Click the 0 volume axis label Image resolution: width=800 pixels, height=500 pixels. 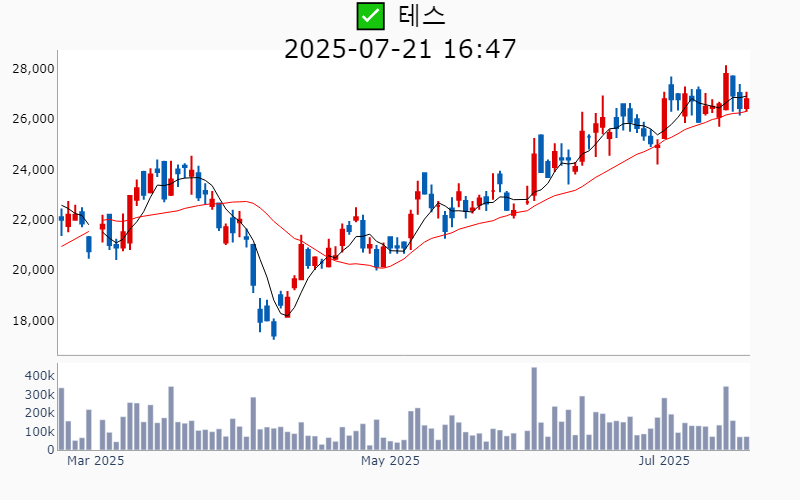51,450
